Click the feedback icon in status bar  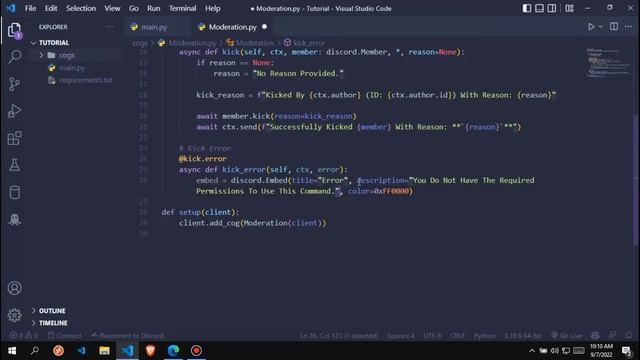(x=612, y=336)
